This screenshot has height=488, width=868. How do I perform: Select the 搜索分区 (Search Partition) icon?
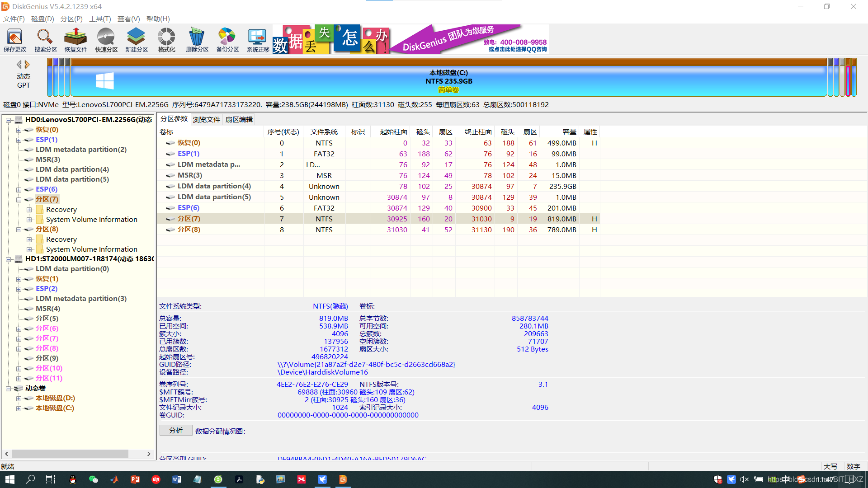(45, 39)
